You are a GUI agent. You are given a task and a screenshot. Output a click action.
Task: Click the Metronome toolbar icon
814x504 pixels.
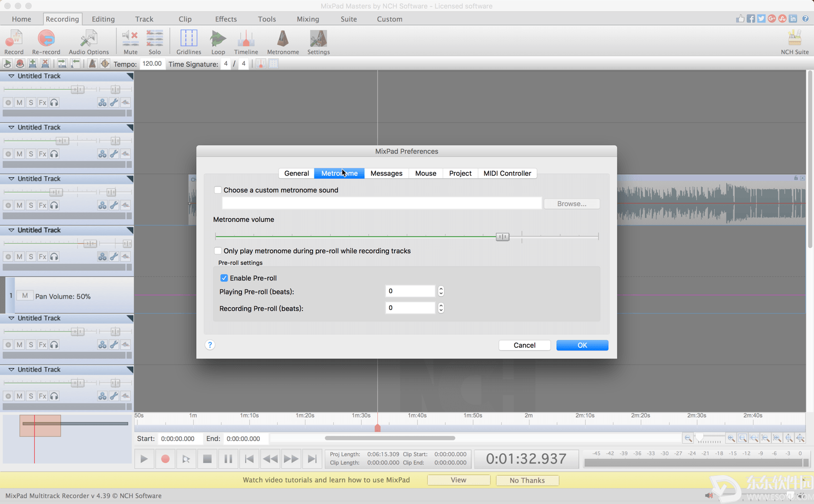(x=283, y=42)
